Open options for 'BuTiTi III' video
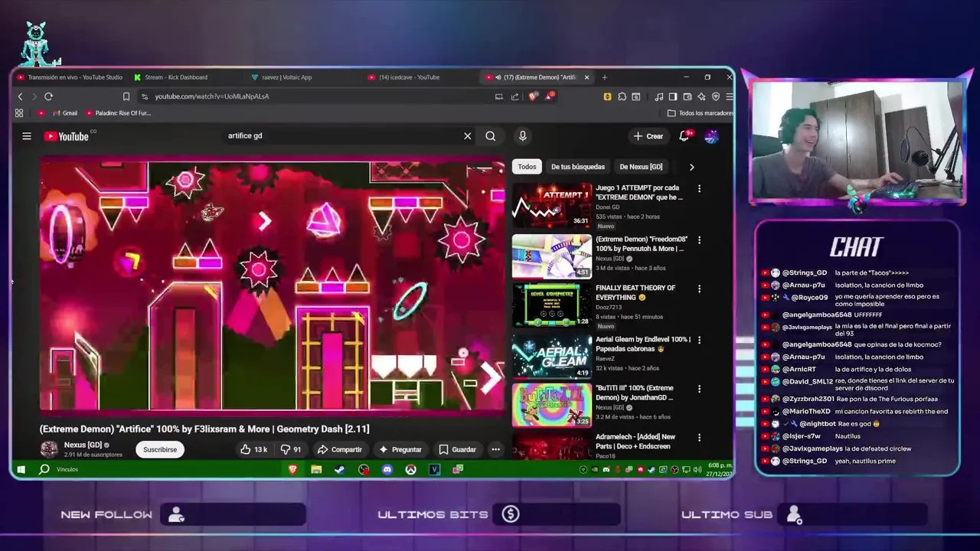Screen dimensions: 980x551 coord(699,389)
